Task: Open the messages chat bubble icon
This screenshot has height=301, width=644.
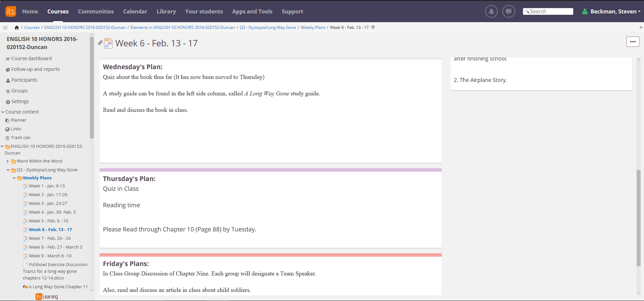Action: click(x=508, y=11)
